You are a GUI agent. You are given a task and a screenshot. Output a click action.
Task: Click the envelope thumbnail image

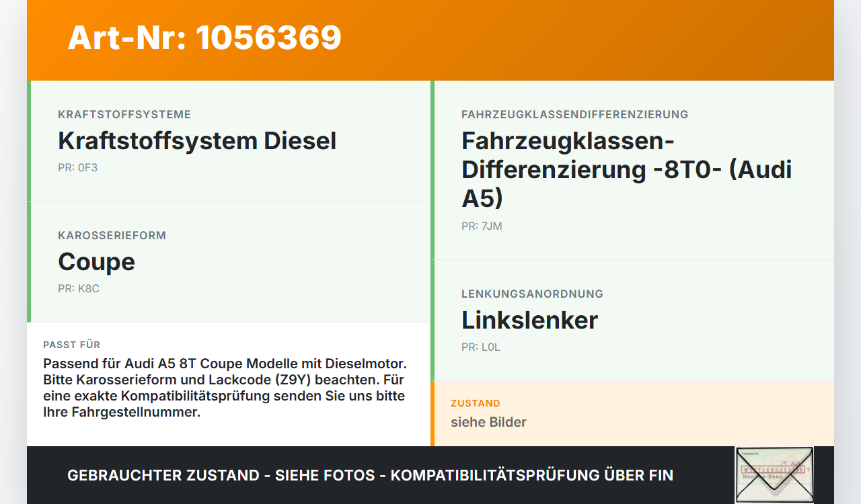(x=774, y=475)
